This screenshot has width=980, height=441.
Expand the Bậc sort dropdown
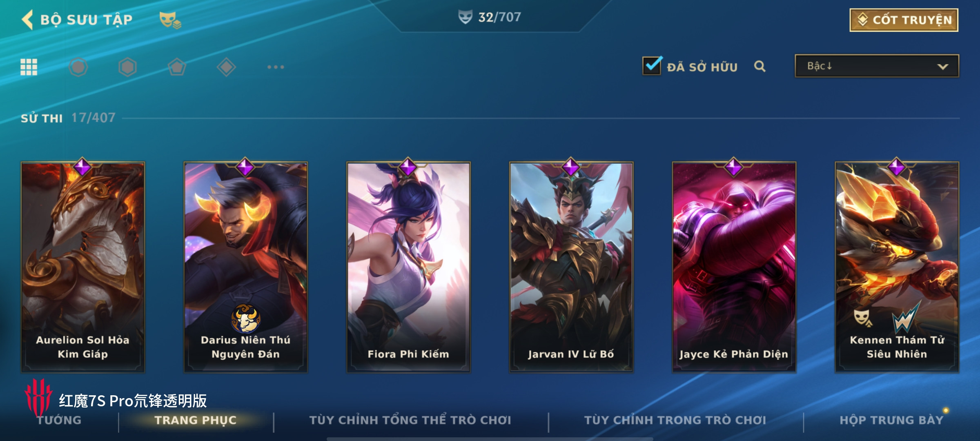877,66
